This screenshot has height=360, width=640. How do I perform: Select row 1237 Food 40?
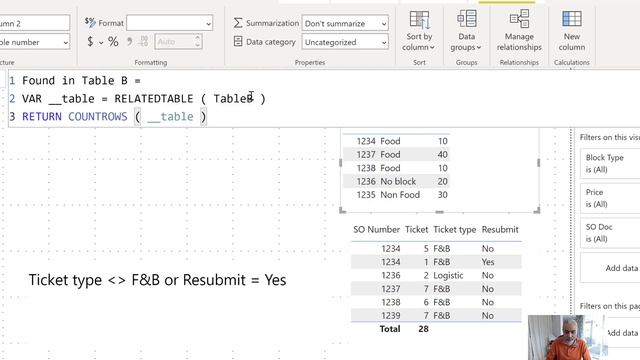396,155
